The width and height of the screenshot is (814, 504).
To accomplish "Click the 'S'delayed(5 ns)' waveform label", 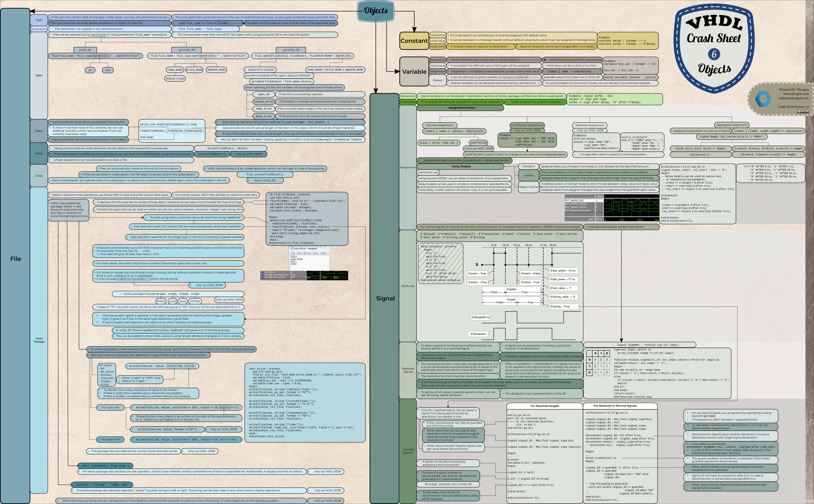I will (481, 317).
